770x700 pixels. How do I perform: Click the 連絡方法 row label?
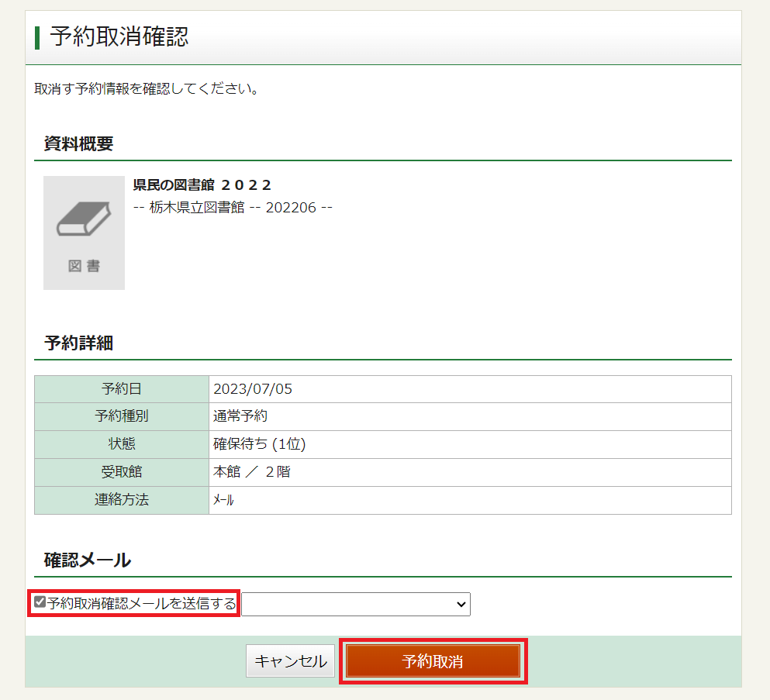122,500
